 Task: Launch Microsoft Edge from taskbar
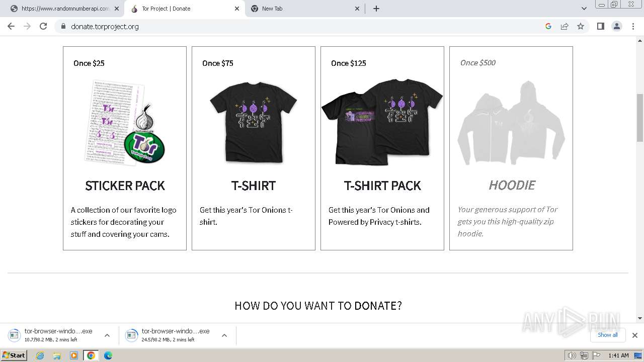tap(108, 355)
